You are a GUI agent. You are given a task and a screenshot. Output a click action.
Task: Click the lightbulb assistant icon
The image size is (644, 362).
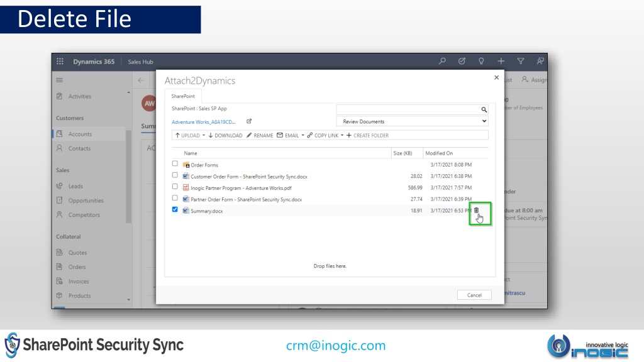pyautogui.click(x=481, y=61)
